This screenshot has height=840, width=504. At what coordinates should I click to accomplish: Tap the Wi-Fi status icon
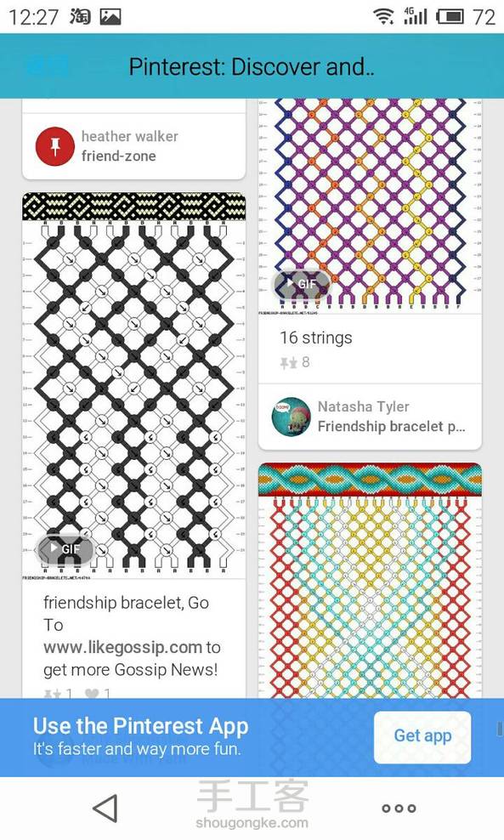[x=383, y=17]
